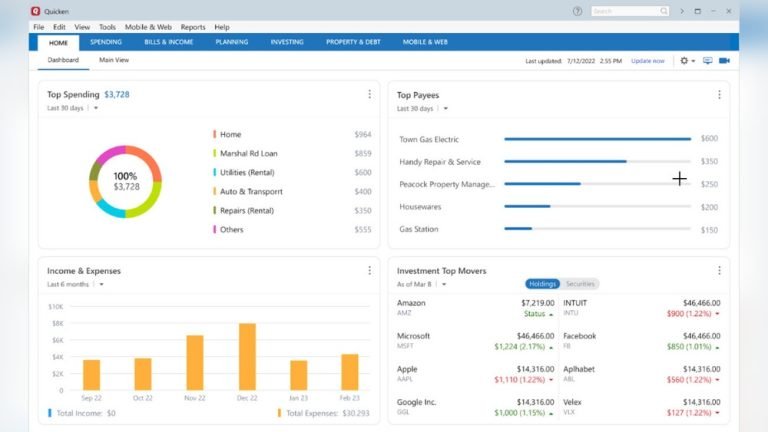This screenshot has height=432, width=768.
Task: Select the Home tab
Action: coord(58,43)
